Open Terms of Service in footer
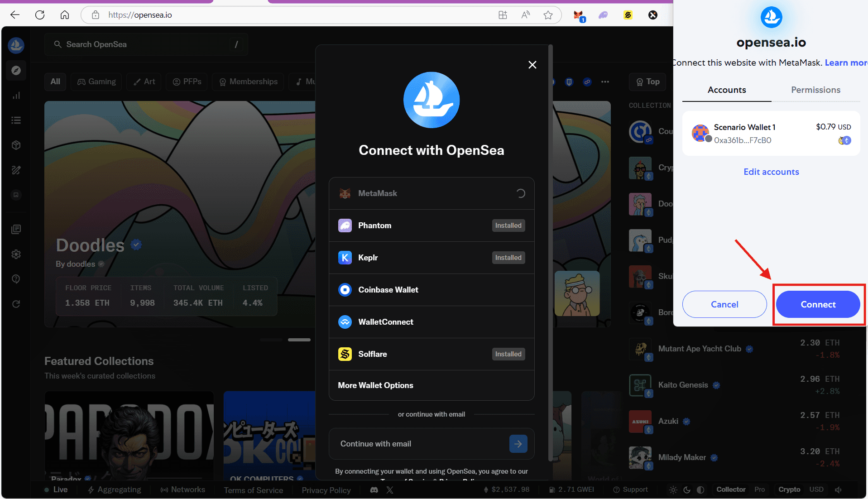 253,490
